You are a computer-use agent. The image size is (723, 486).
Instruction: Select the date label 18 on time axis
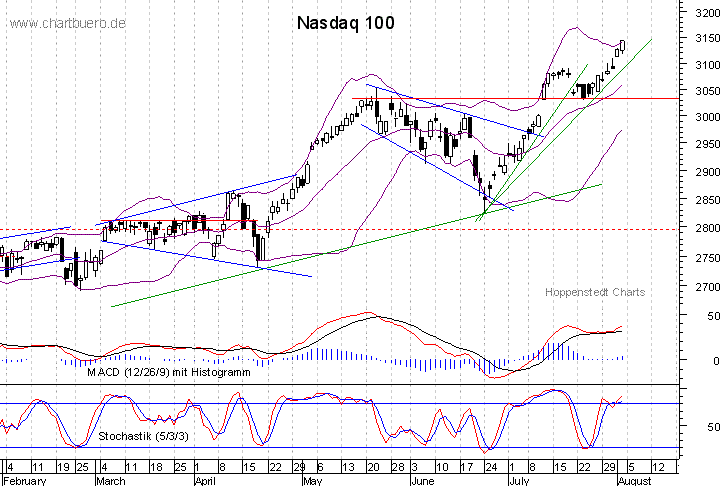tap(156, 467)
